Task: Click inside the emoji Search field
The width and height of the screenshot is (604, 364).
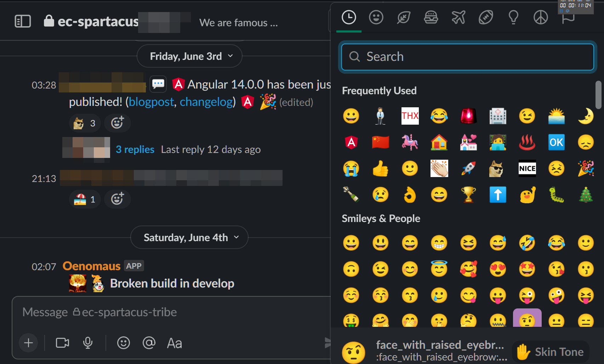Action: tap(467, 56)
